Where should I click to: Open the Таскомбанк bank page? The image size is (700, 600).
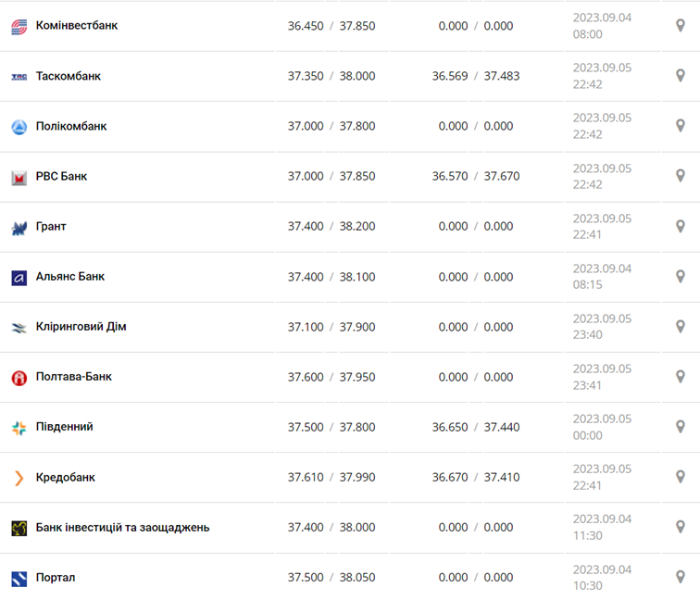point(69,76)
